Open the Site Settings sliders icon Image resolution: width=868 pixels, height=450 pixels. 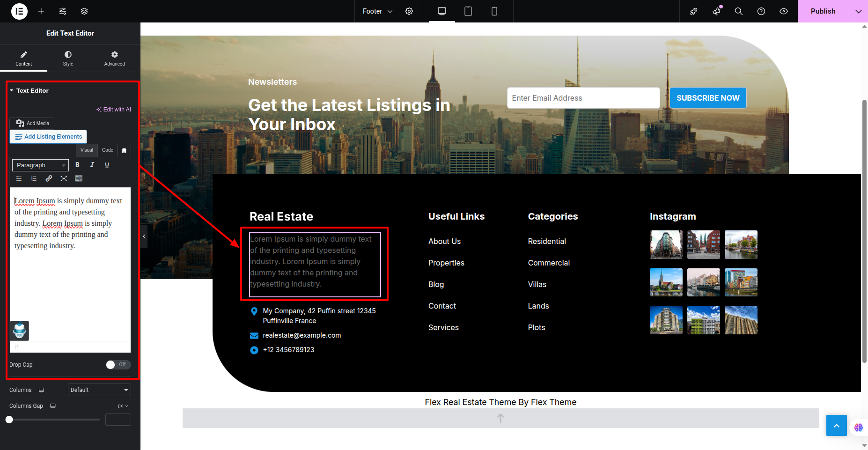63,11
